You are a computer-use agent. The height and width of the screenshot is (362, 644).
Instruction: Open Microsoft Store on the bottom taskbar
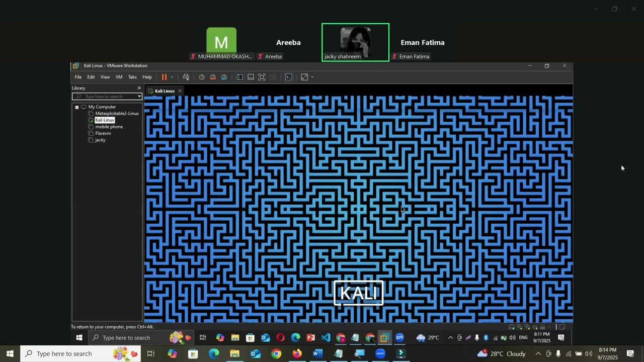click(193, 354)
